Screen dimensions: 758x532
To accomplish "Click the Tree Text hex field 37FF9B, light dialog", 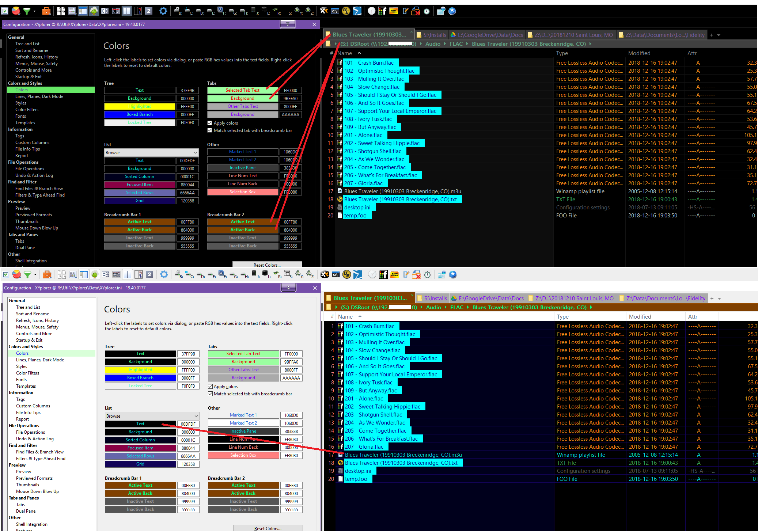I will (x=188, y=354).
